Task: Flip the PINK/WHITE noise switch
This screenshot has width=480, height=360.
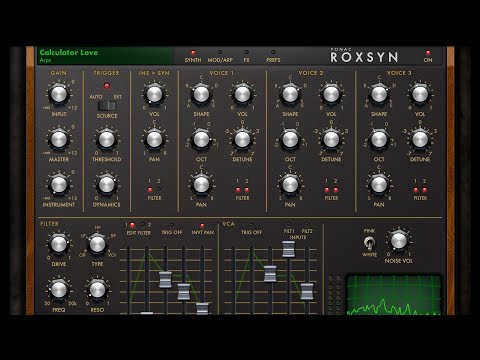Action: (x=369, y=243)
